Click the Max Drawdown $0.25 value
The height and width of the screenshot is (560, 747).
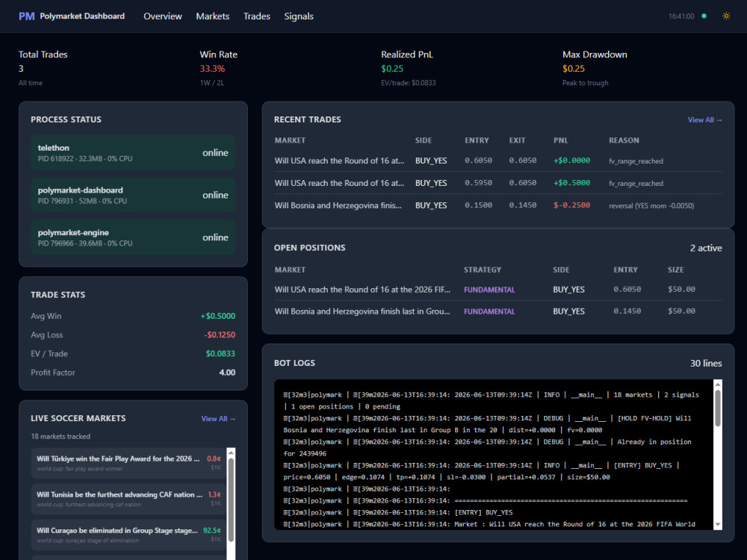574,69
